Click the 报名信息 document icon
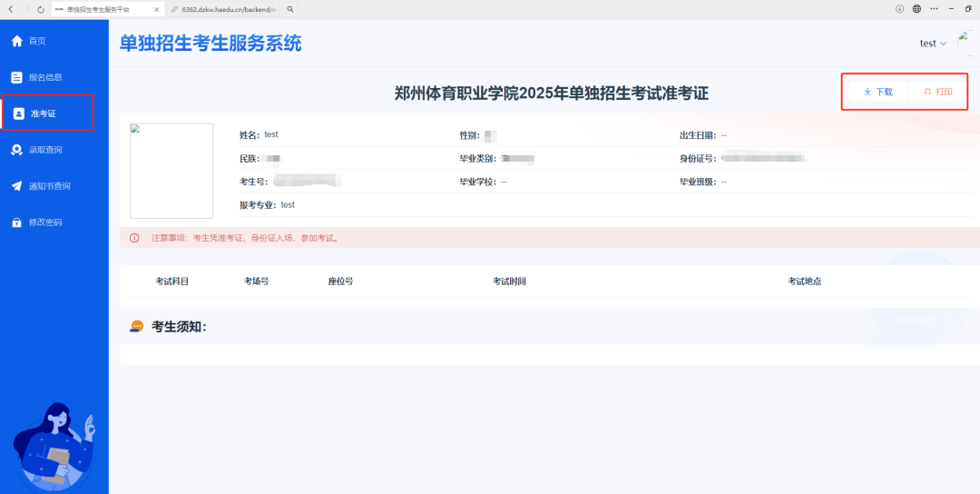Screen dimensions: 980x494 click(16, 77)
